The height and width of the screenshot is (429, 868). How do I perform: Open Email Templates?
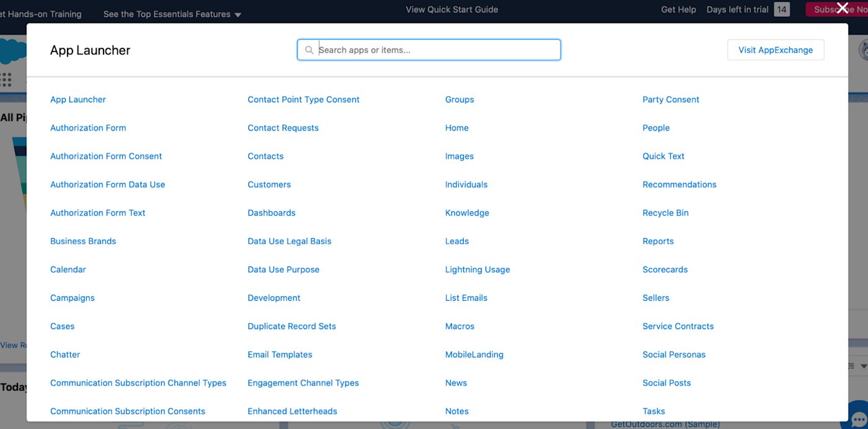pos(280,355)
